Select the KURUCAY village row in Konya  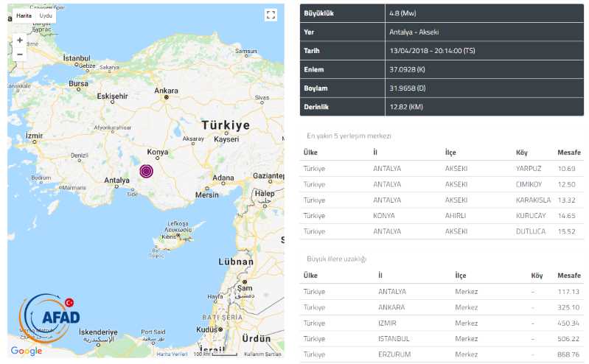(441, 215)
